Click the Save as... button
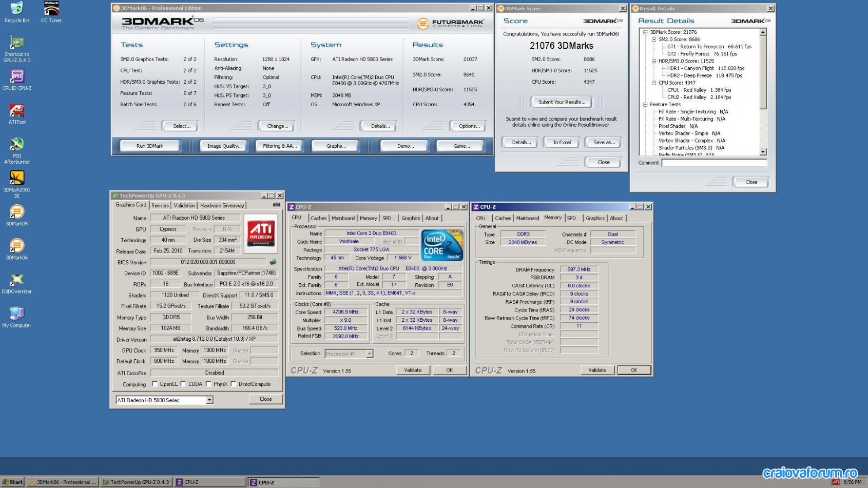The height and width of the screenshot is (488, 868). [604, 143]
